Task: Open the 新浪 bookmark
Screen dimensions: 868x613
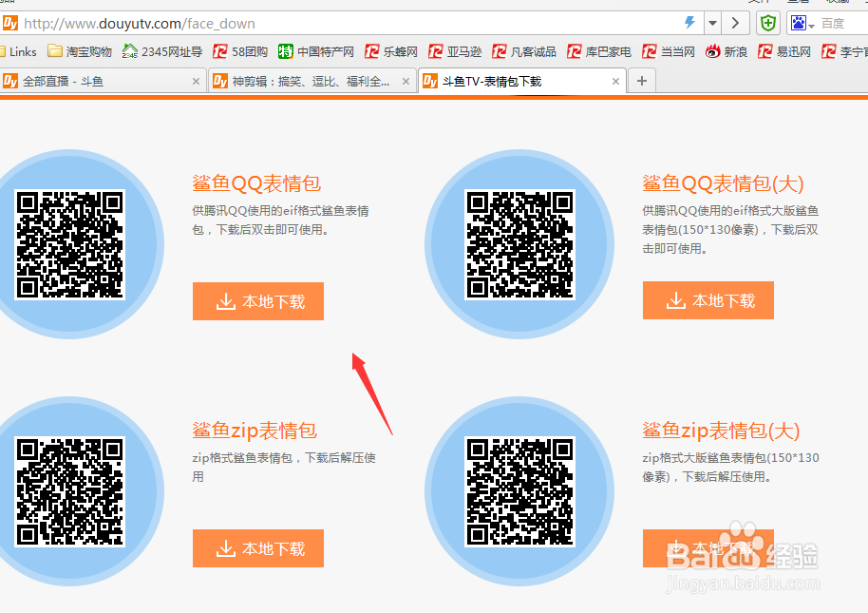Action: click(726, 52)
